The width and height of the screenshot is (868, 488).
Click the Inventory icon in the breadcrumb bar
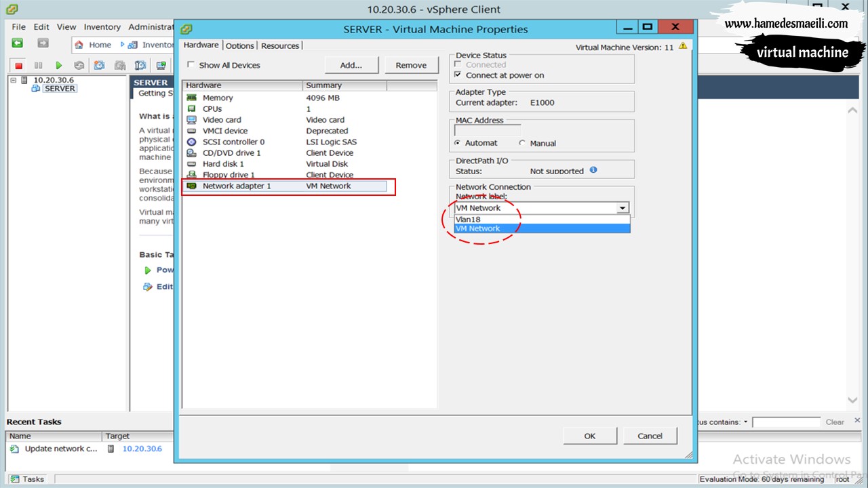tap(132, 45)
